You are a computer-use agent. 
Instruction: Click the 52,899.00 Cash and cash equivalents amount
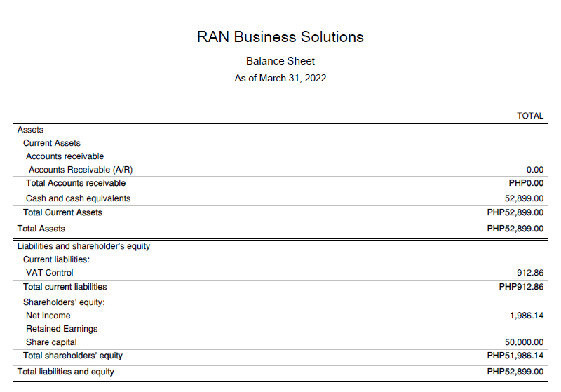[x=525, y=198]
